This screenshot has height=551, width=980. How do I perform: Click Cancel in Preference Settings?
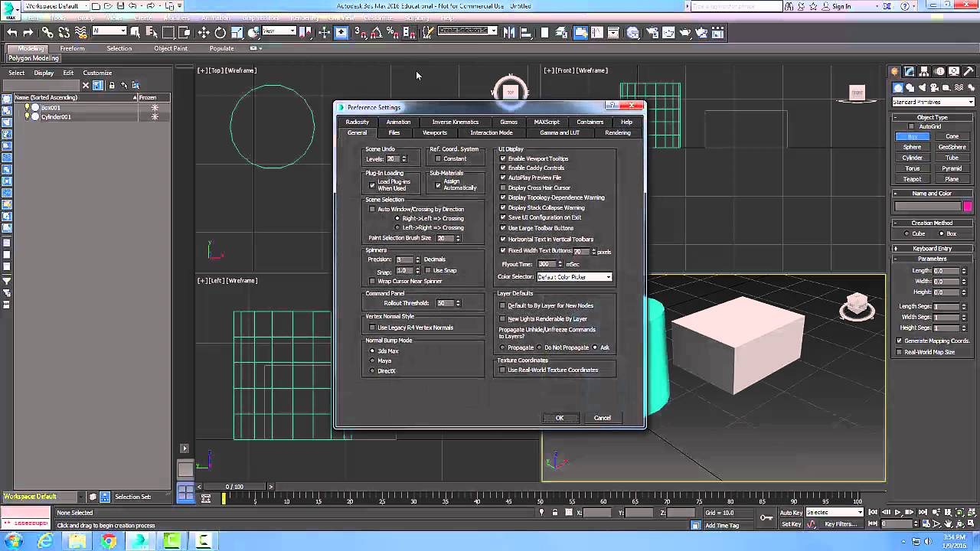[x=603, y=418]
